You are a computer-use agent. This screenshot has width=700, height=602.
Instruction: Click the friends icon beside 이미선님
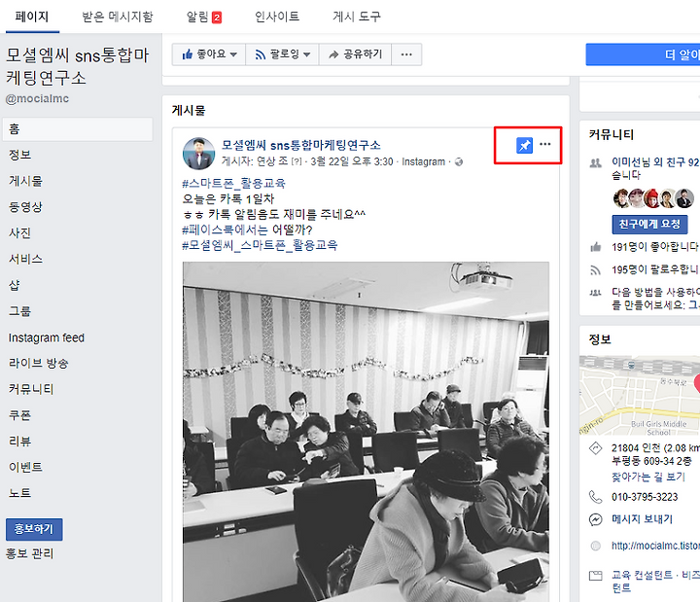tap(595, 163)
